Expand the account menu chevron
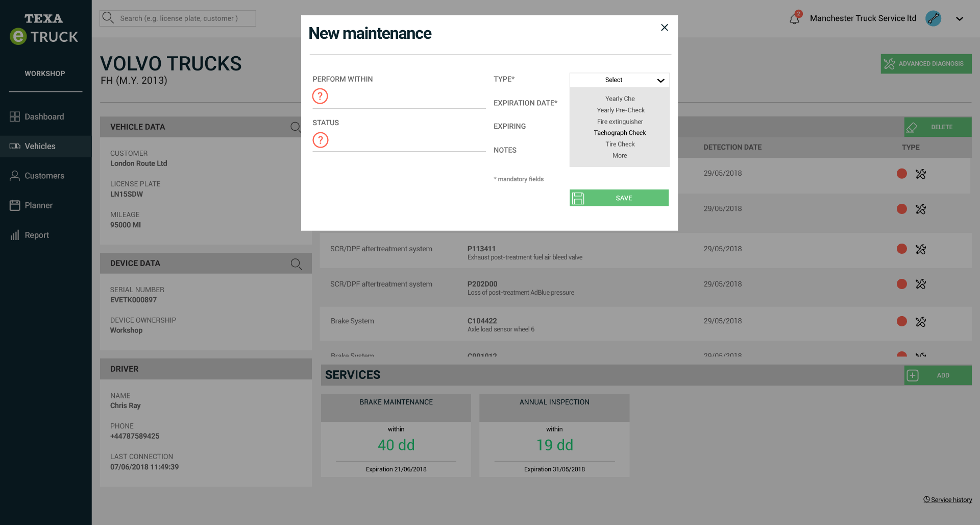 (x=960, y=19)
